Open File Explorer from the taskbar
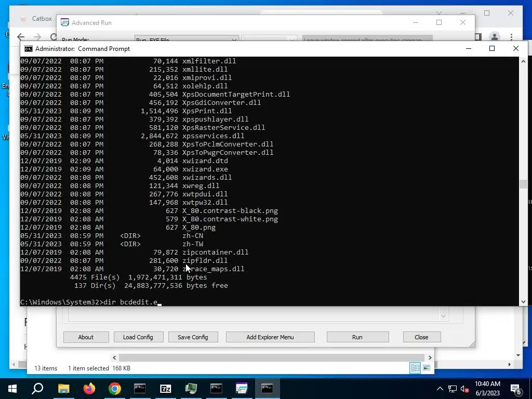532x399 pixels. pyautogui.click(x=63, y=389)
